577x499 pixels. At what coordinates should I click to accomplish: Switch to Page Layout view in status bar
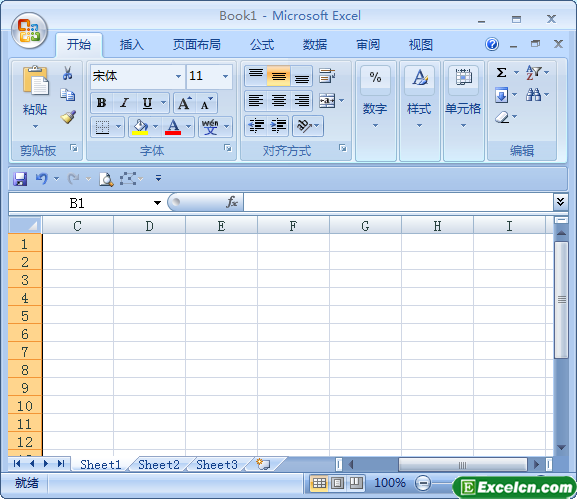tap(337, 482)
